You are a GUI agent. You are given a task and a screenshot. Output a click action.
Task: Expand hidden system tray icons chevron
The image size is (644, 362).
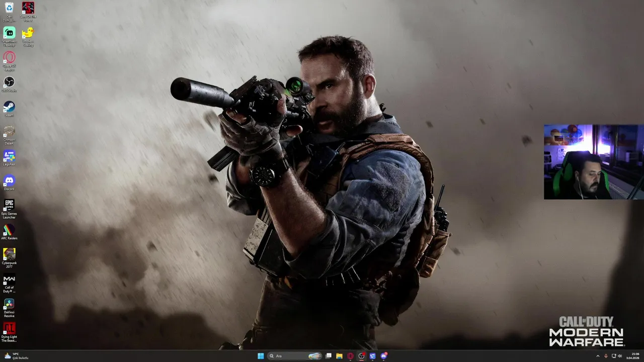tap(598, 356)
